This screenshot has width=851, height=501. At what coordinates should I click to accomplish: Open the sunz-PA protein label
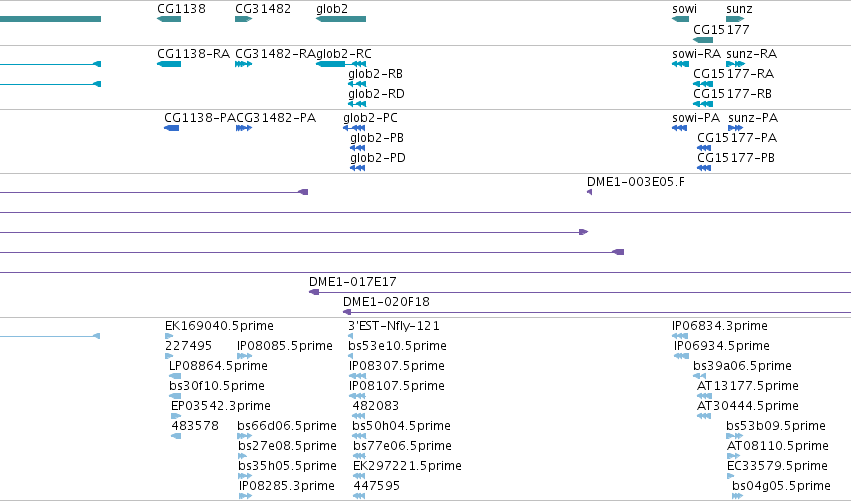[753, 118]
